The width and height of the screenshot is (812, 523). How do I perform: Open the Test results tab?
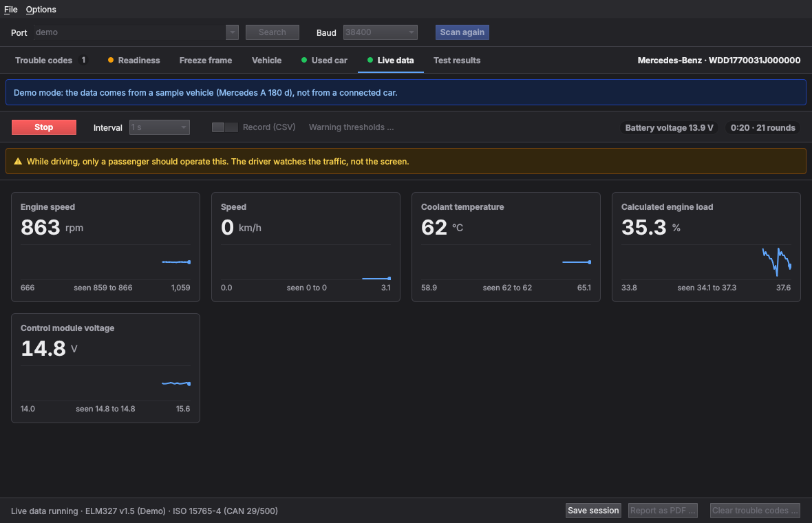(457, 61)
